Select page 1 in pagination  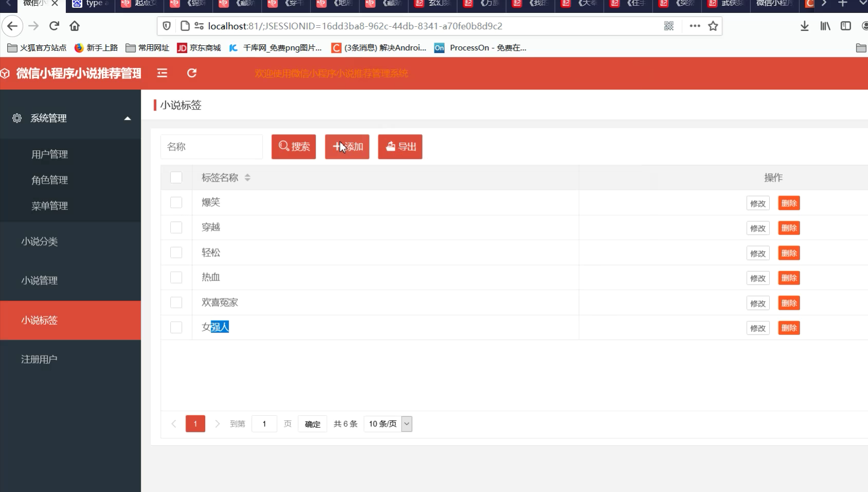coord(195,424)
